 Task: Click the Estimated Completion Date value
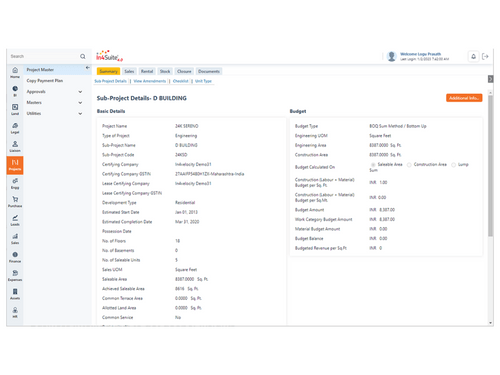pos(187,222)
